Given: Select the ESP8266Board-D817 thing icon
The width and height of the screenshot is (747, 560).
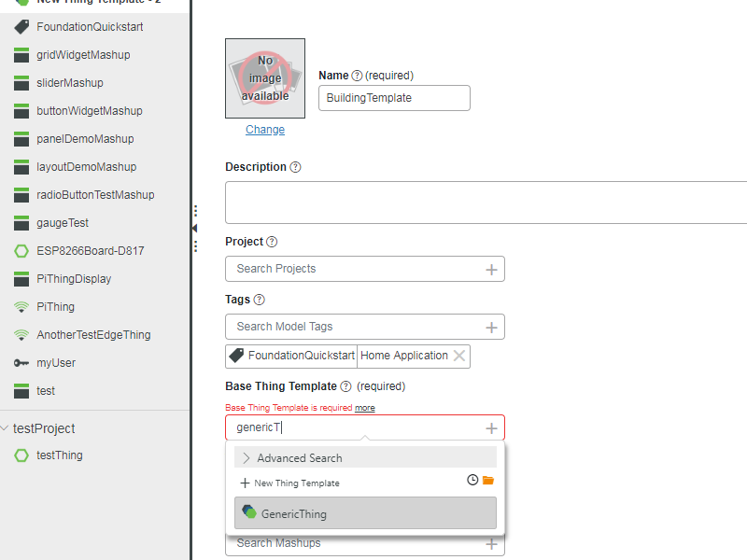Looking at the screenshot, I should tap(21, 250).
